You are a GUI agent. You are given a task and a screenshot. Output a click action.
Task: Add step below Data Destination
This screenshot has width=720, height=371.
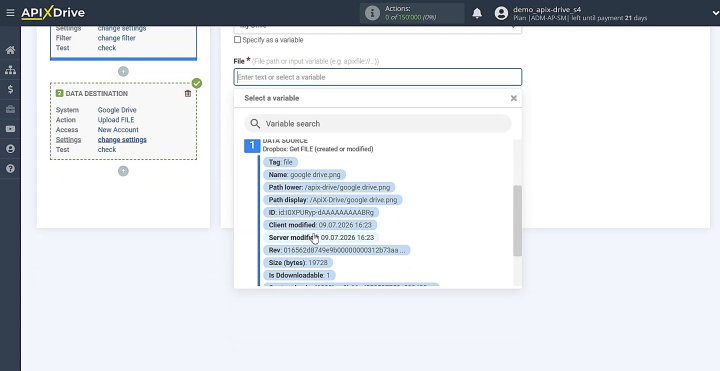pyautogui.click(x=123, y=171)
